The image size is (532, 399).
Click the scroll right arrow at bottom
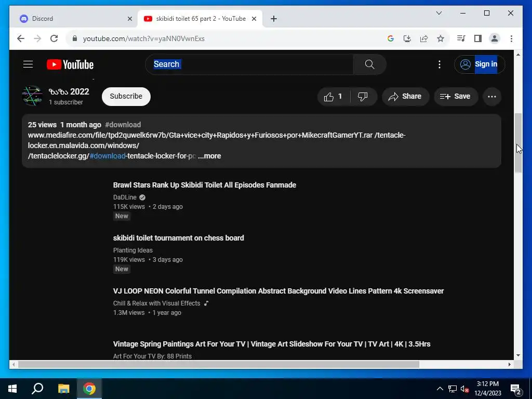[x=509, y=364]
